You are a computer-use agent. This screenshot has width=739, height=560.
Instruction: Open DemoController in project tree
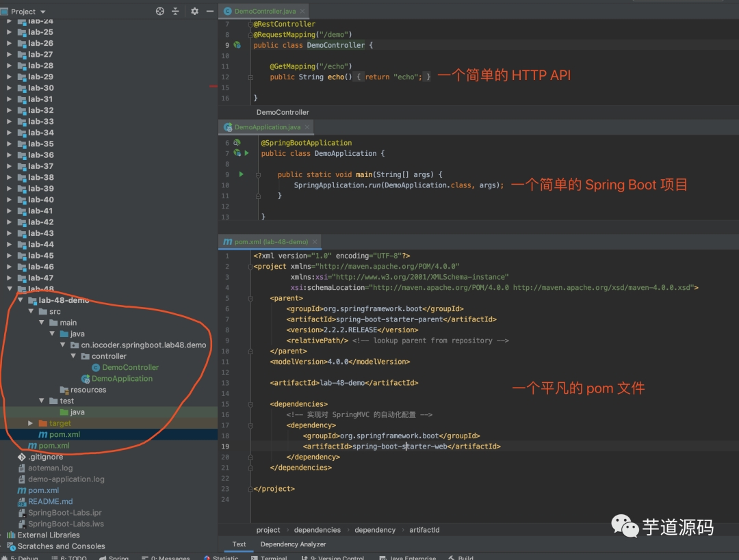point(130,367)
